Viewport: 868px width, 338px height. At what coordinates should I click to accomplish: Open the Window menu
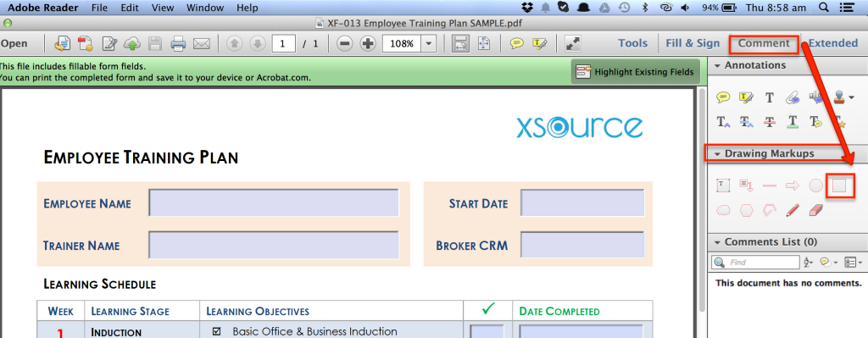[205, 8]
